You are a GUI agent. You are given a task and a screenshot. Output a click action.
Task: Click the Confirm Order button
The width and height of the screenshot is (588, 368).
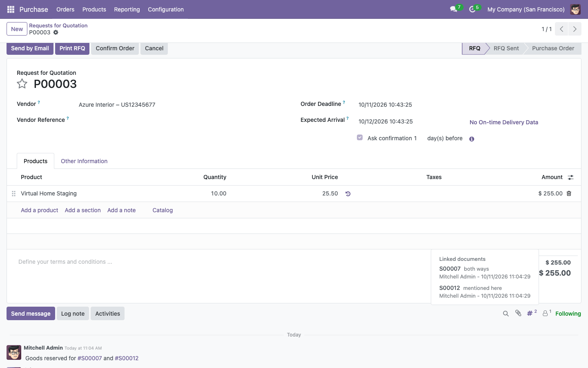(115, 48)
